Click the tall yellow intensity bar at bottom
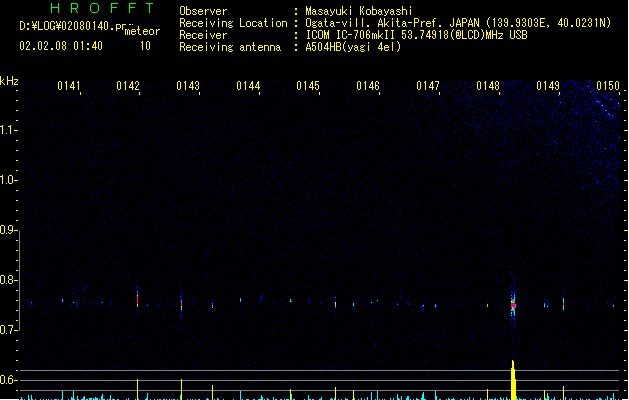This screenshot has height=400, width=629. (513, 380)
